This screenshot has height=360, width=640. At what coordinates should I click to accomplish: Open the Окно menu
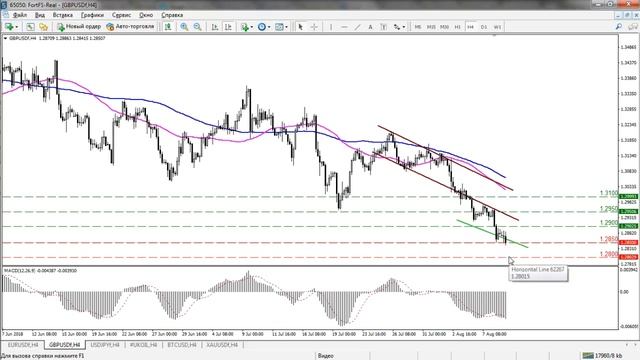click(x=146, y=15)
